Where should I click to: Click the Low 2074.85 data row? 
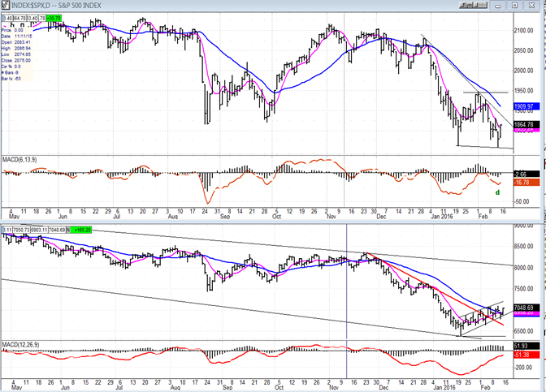point(16,54)
